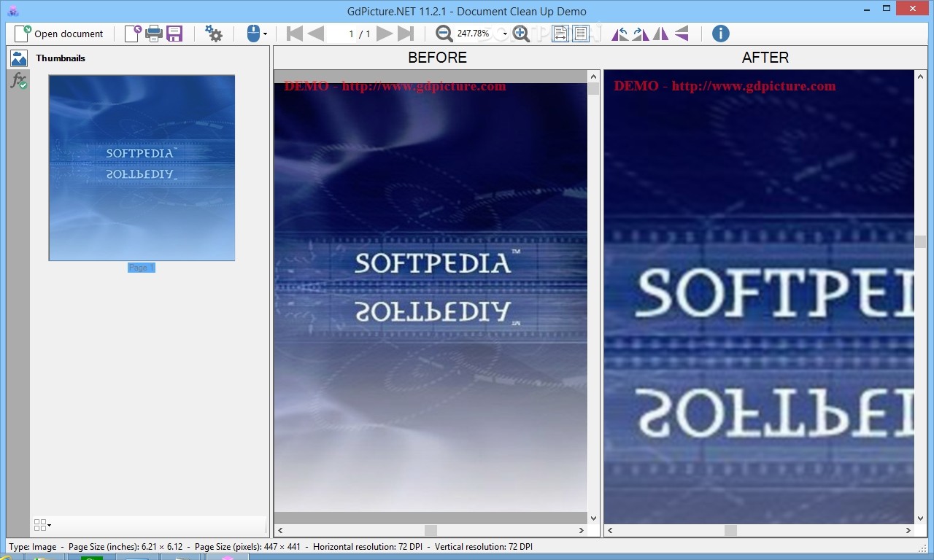Fit the whole page in view
The height and width of the screenshot is (560, 934).
pos(581,34)
